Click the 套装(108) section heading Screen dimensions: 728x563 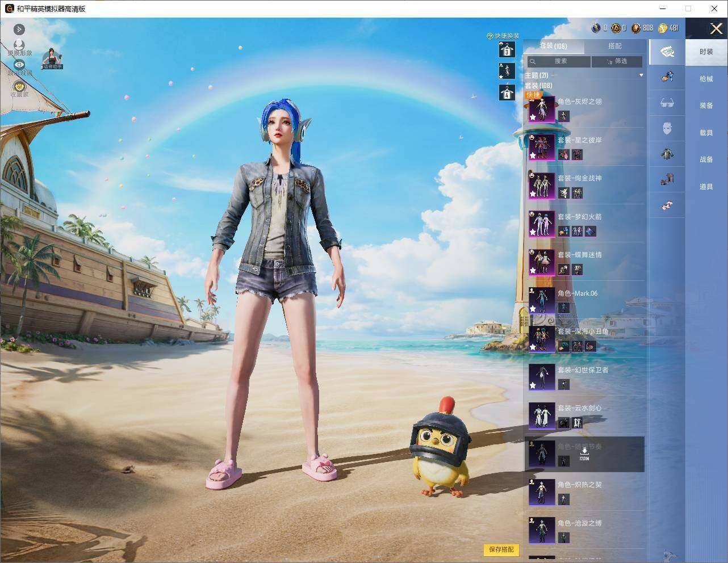[538, 86]
